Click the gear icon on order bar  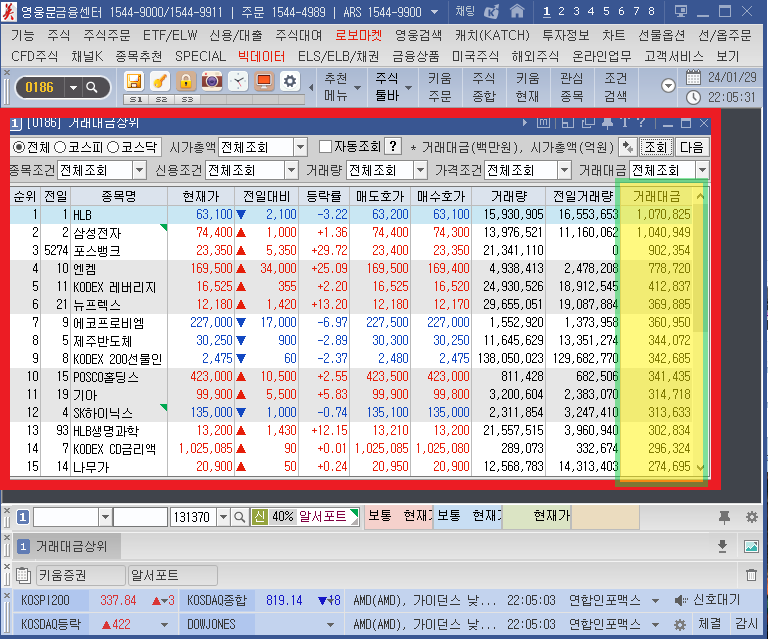(752, 517)
